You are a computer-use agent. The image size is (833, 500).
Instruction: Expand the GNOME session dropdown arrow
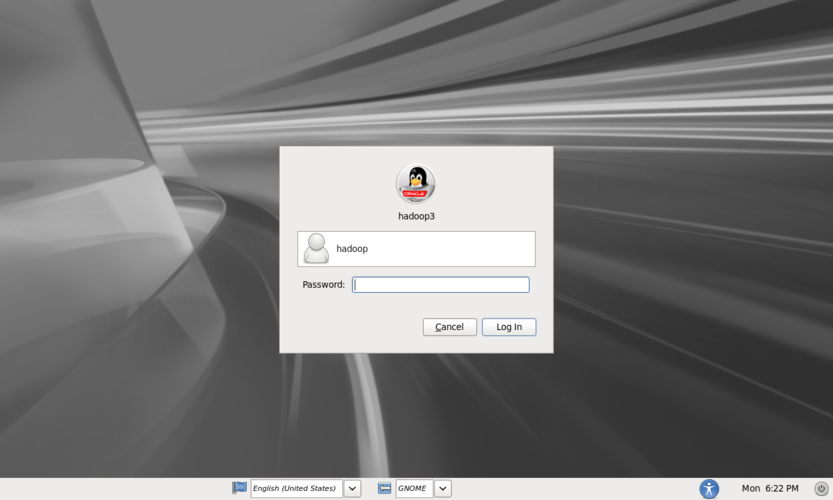pyautogui.click(x=443, y=488)
